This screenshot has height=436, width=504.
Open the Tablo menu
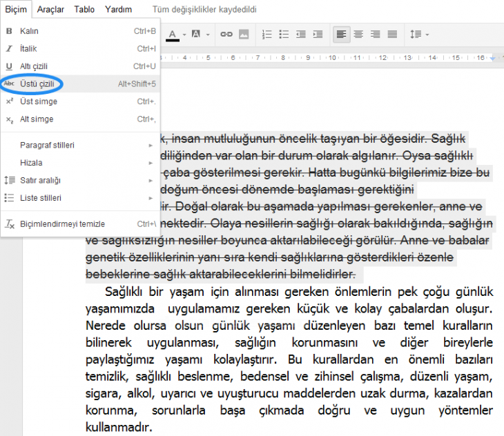tap(84, 10)
